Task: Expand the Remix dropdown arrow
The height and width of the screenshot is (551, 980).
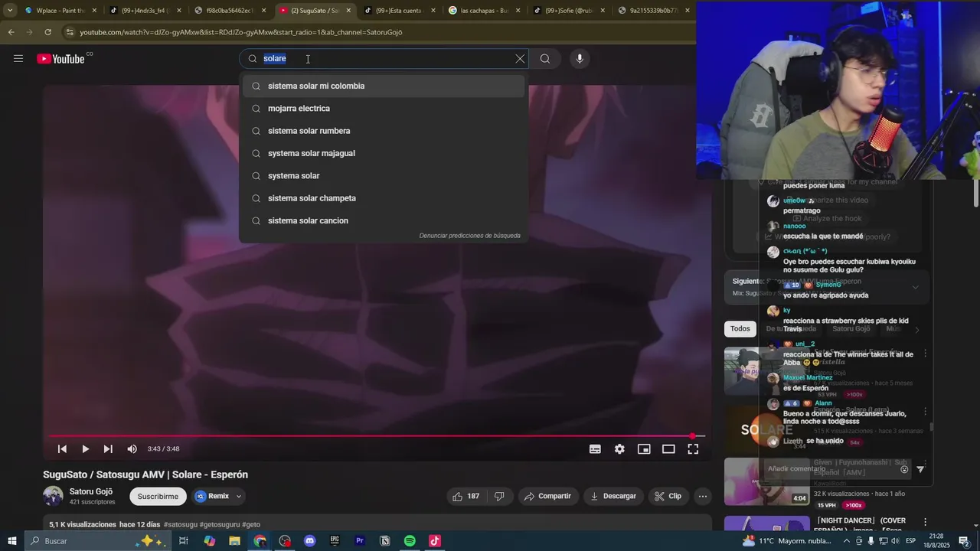Action: pyautogui.click(x=239, y=497)
